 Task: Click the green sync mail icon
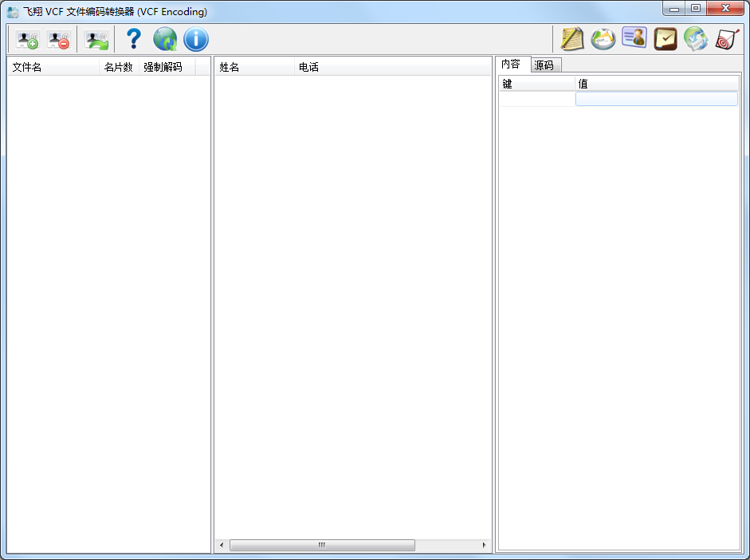click(695, 37)
